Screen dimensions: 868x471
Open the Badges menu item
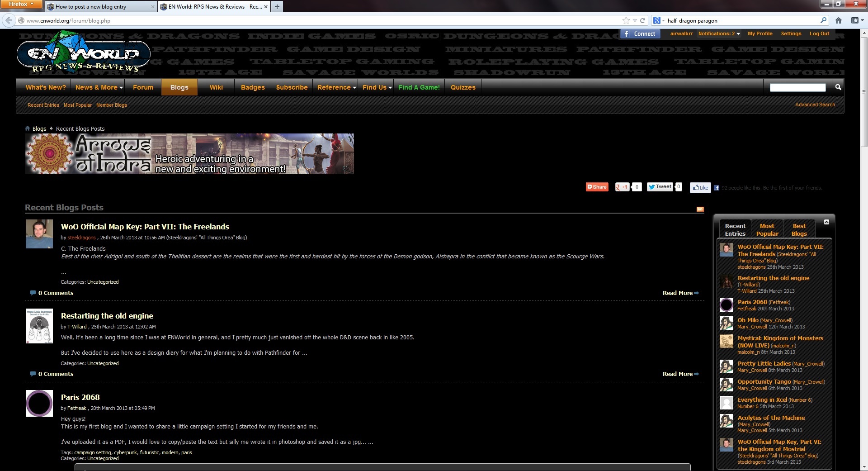coord(253,87)
